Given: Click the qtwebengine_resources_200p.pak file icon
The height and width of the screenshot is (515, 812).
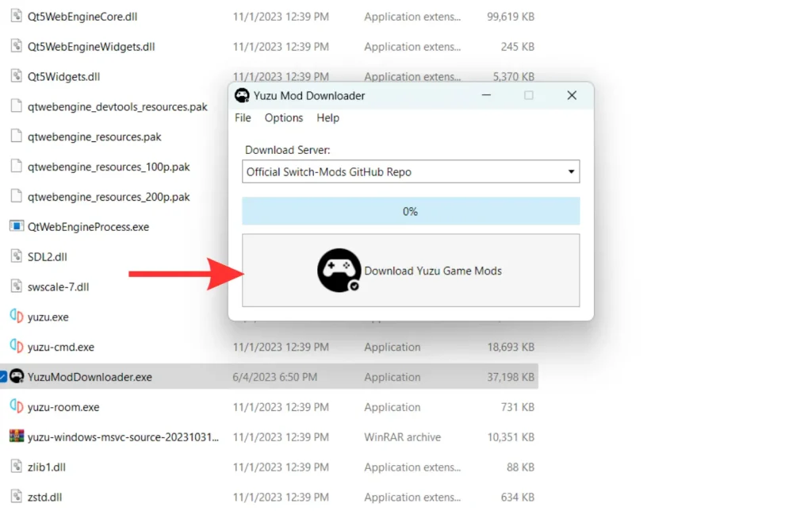Looking at the screenshot, I should [17, 196].
